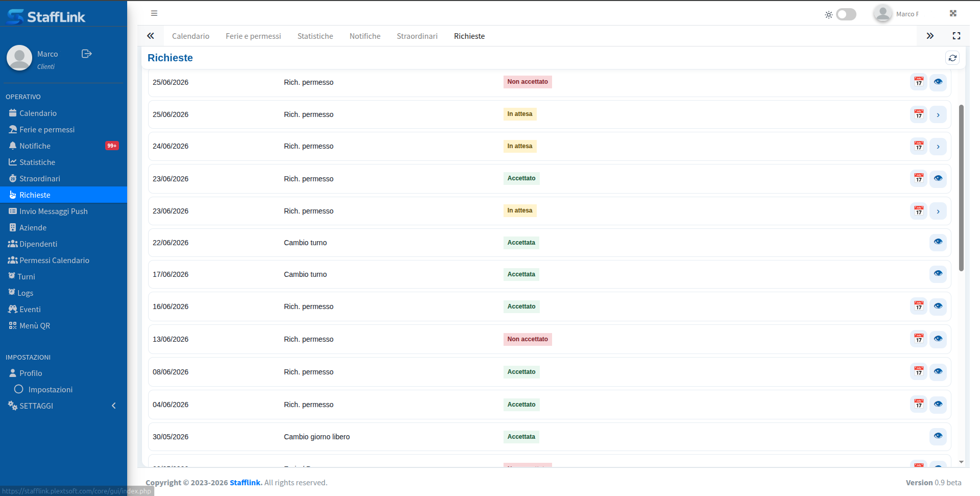Open the 24/06/2026 In attesa request chevron
980x496 pixels.
click(938, 147)
